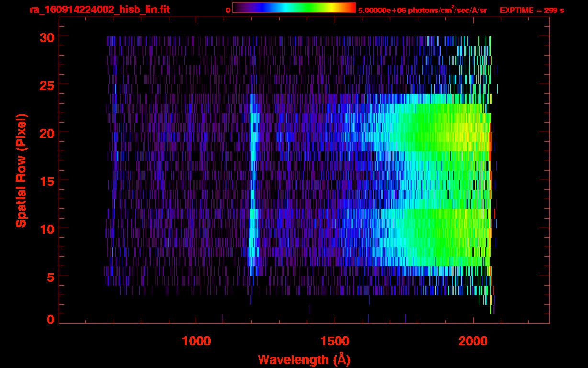Screen dimensions: 588x368
Task: Click the 5.00000e+06 photons/cm²/sec/A/sr label
Action: click(422, 10)
